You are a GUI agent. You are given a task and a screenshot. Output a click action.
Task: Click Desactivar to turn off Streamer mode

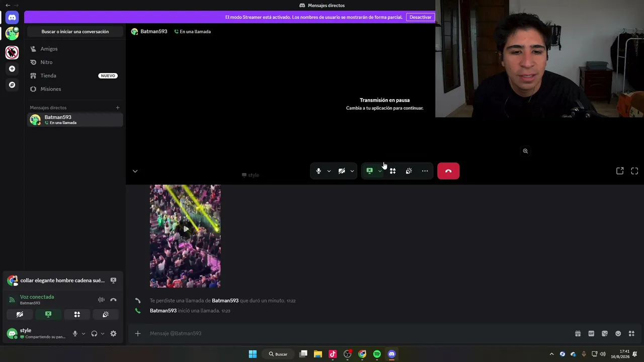(420, 17)
